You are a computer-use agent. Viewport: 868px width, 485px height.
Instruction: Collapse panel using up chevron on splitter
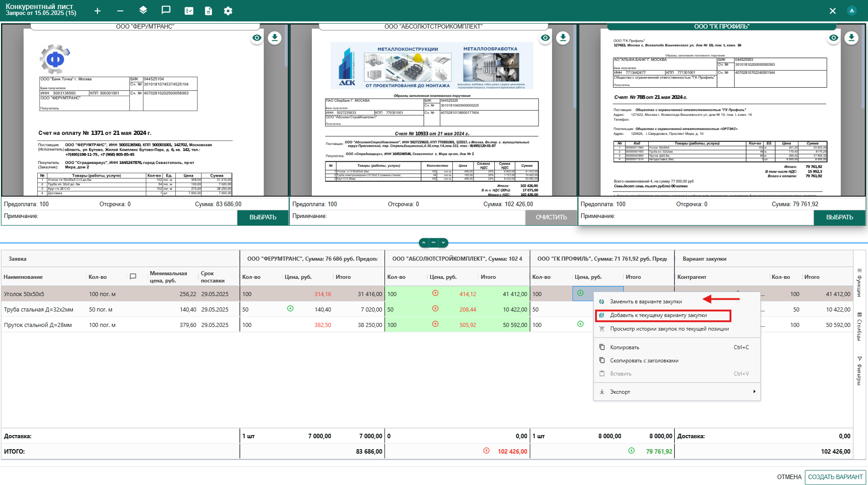(424, 243)
